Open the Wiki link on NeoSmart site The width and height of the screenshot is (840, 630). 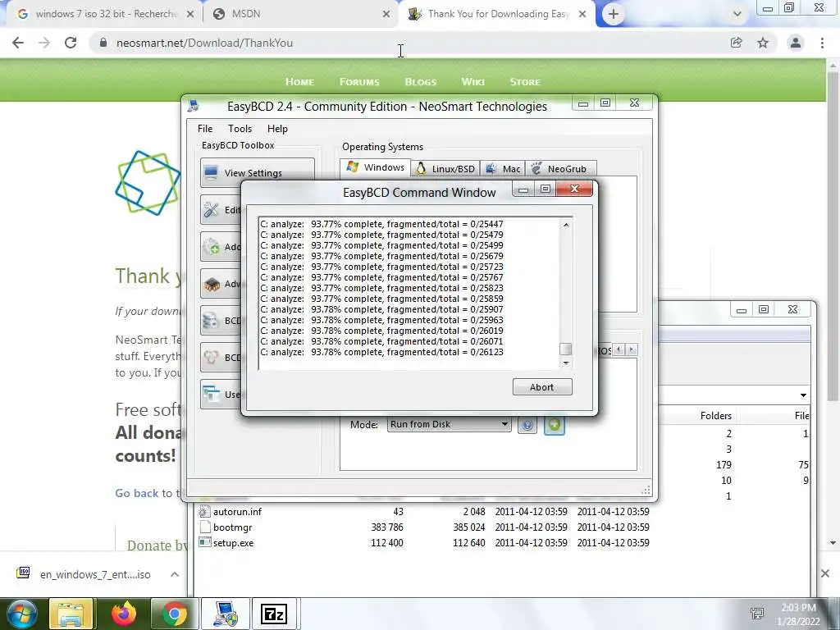point(473,82)
